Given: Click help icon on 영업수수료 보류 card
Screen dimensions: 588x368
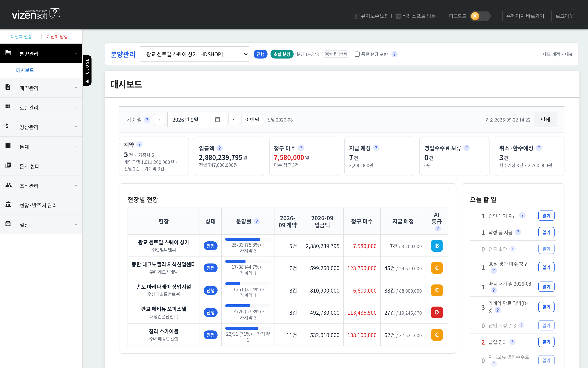Looking at the screenshot, I should (467, 148).
